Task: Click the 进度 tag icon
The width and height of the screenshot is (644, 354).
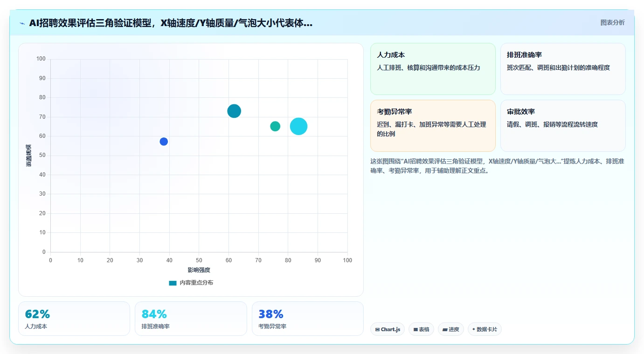Action: pos(445,329)
